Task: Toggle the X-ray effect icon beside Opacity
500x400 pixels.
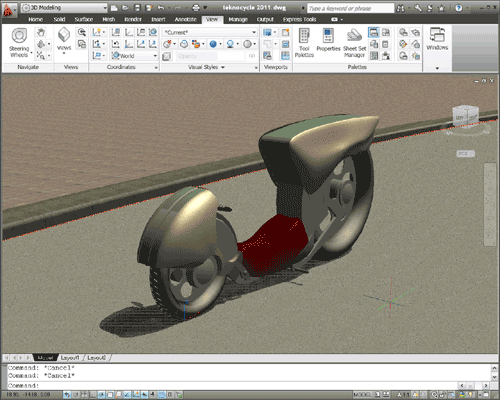Action: coord(167,56)
